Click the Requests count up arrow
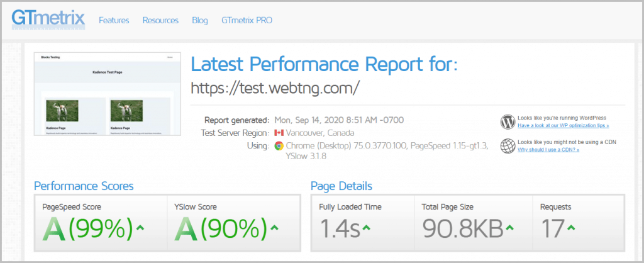Screen dimensions: 644x263 tap(571, 228)
